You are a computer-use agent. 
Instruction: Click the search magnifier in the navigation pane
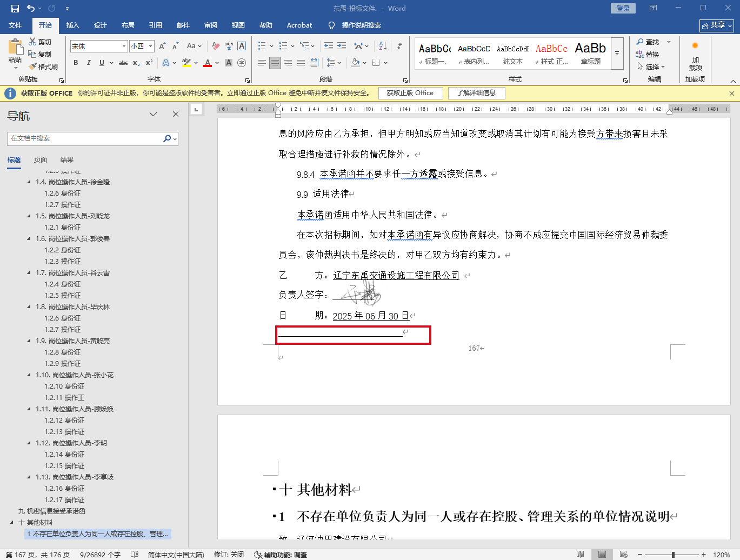tap(167, 138)
